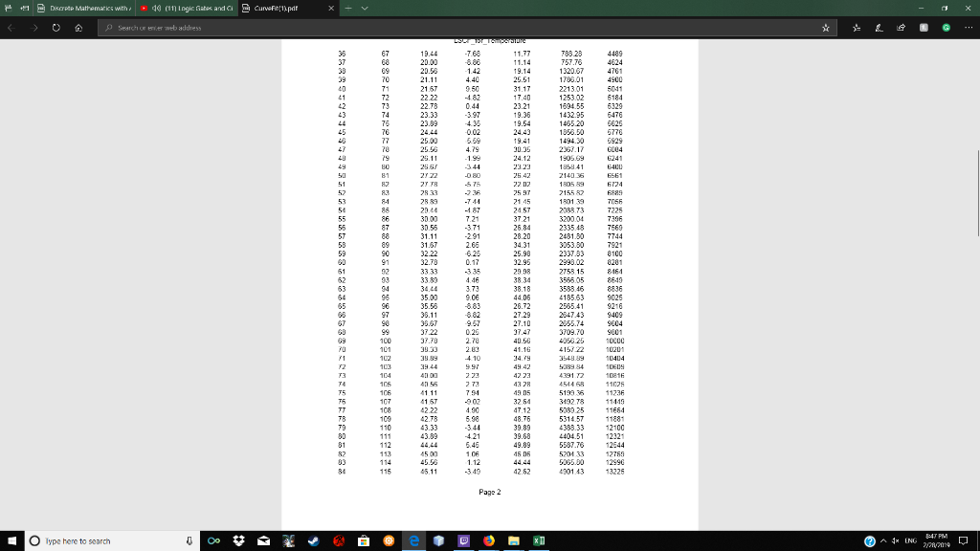Open the Hub favorites panel
Screen dimensions: 980x551
click(857, 28)
